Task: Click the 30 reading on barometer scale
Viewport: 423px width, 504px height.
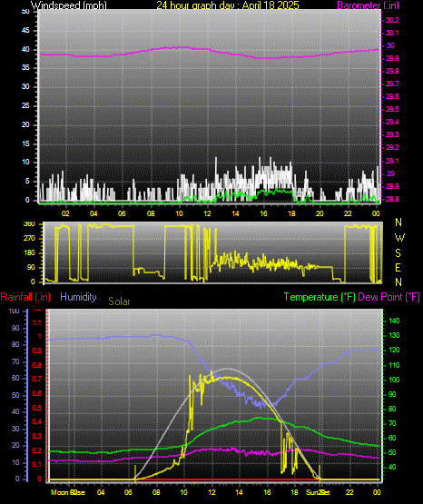Action: 390,45
